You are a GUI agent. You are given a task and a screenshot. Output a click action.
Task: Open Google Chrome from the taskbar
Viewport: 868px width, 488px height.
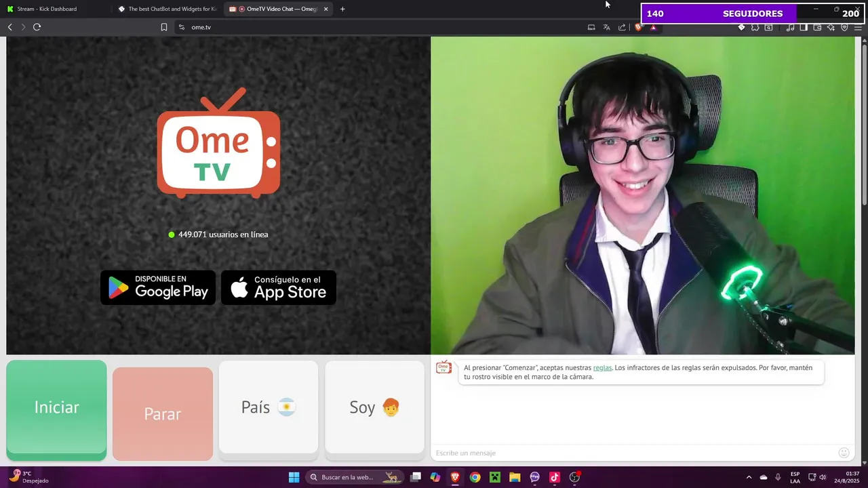pos(475,477)
